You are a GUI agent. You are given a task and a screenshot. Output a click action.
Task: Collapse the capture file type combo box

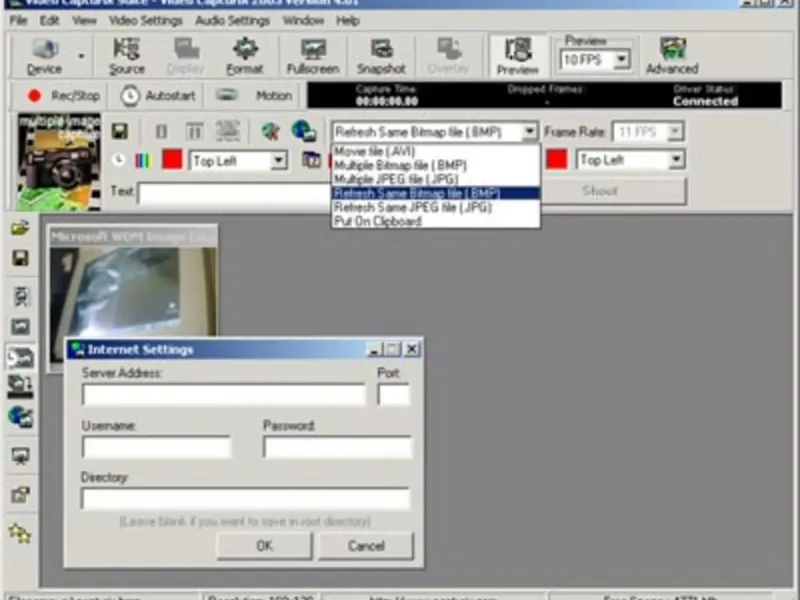pyautogui.click(x=530, y=132)
